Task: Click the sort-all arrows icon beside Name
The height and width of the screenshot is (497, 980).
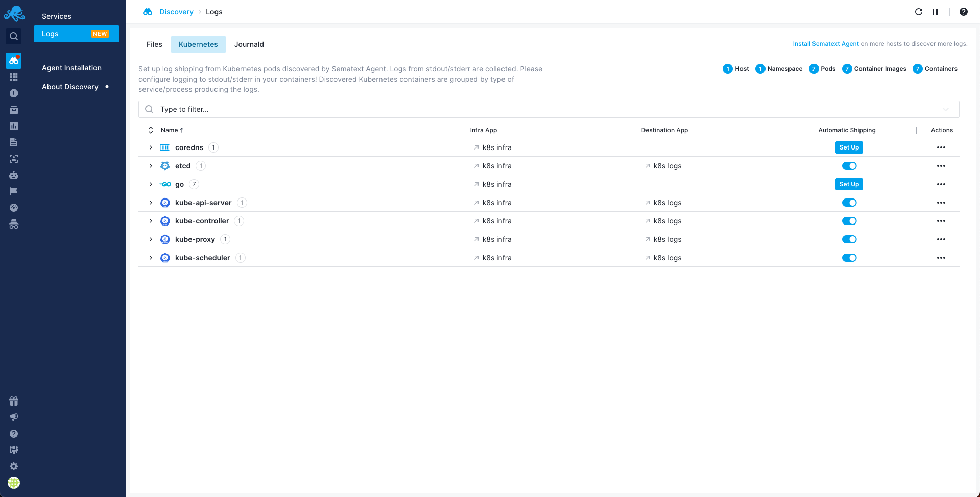Action: (151, 130)
